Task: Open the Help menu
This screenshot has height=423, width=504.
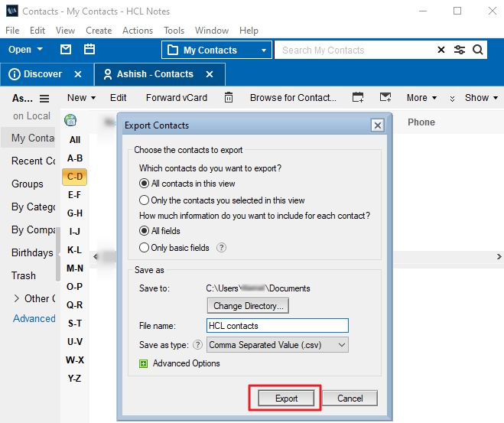Action: point(249,31)
